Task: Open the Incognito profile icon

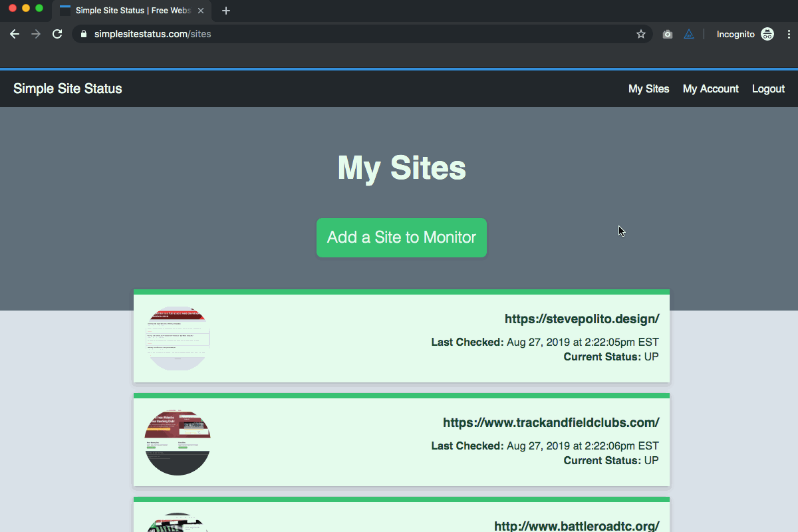Action: click(767, 34)
